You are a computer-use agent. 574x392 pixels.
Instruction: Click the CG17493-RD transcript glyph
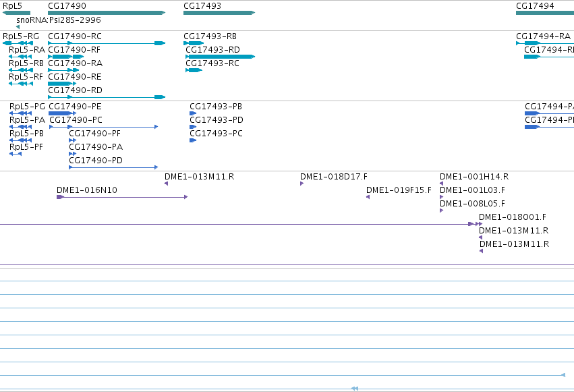click(x=220, y=57)
